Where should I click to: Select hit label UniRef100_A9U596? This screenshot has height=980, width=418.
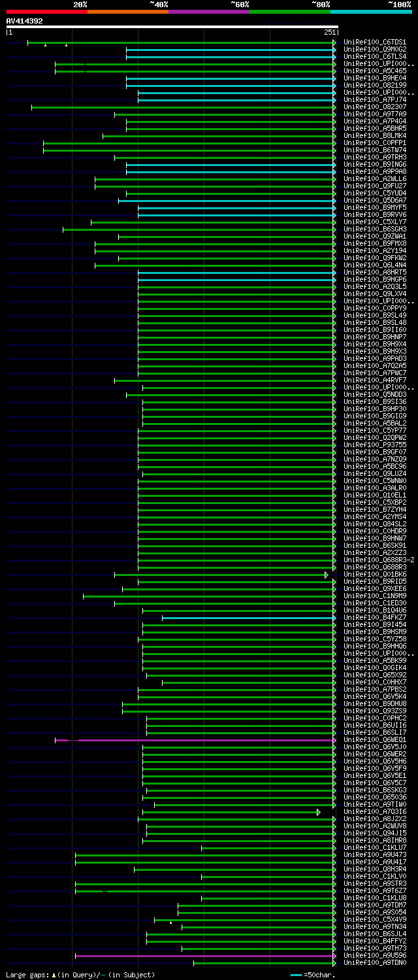[375, 956]
